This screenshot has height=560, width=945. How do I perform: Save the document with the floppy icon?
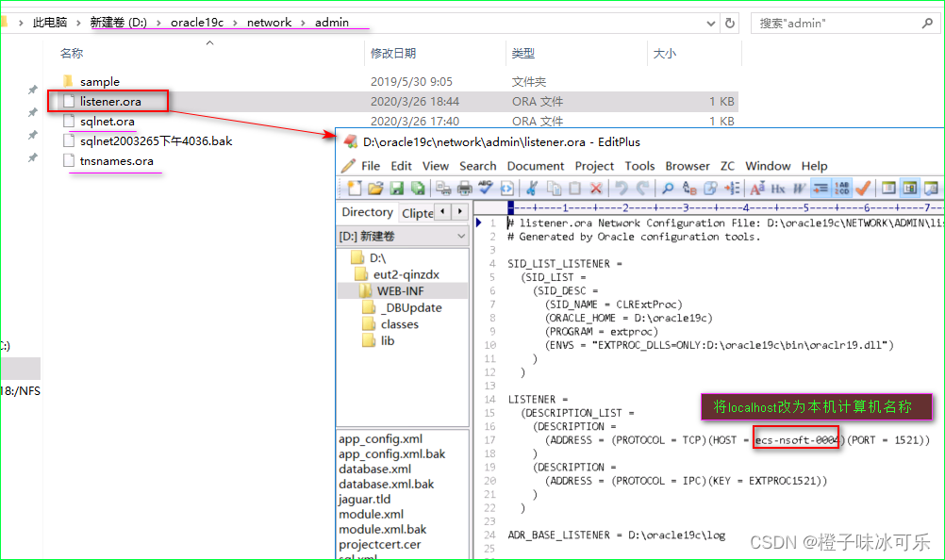(396, 189)
